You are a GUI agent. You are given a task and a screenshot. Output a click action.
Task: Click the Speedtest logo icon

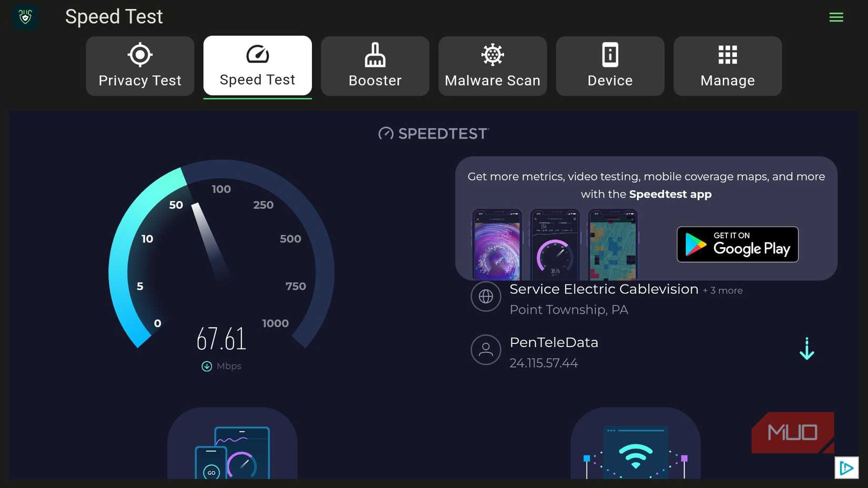[x=386, y=134]
